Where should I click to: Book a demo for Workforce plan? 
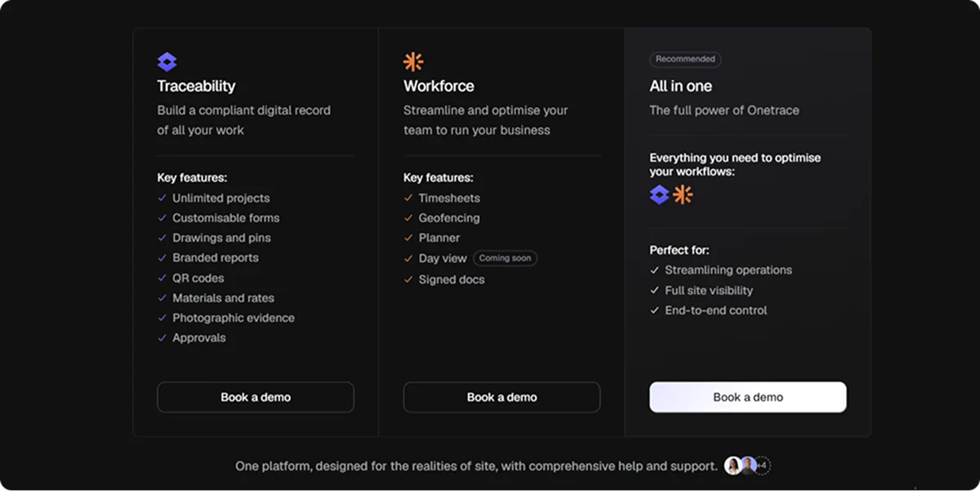coord(501,397)
